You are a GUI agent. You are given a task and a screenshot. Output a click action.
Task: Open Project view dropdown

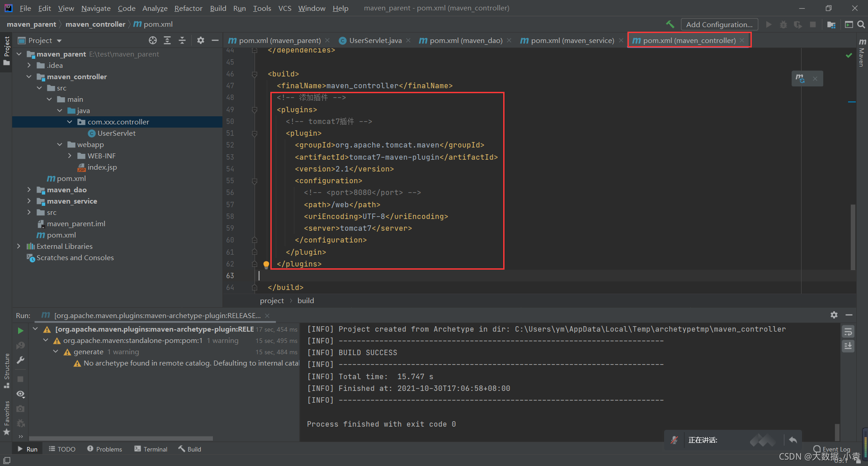(x=59, y=41)
